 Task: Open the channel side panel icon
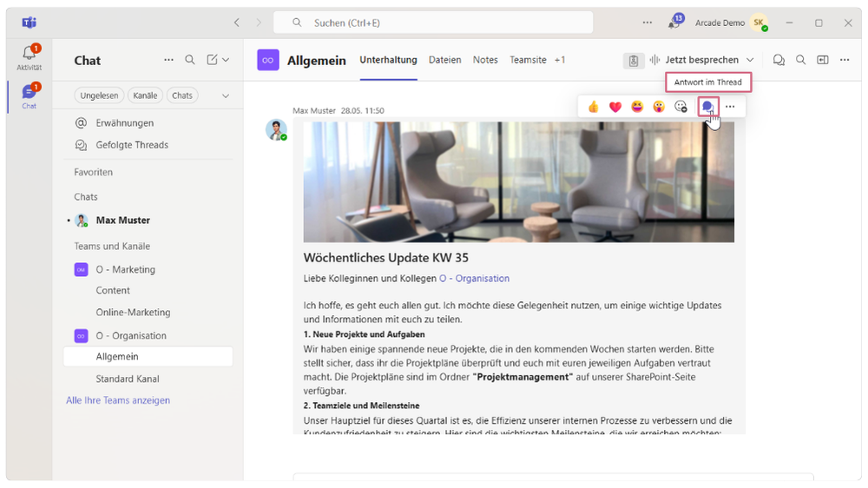coord(823,60)
